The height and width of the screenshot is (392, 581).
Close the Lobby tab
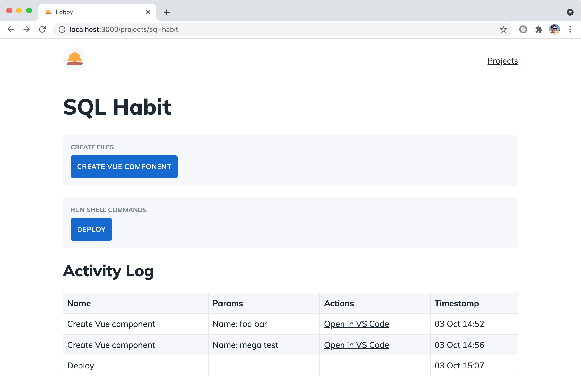click(148, 12)
